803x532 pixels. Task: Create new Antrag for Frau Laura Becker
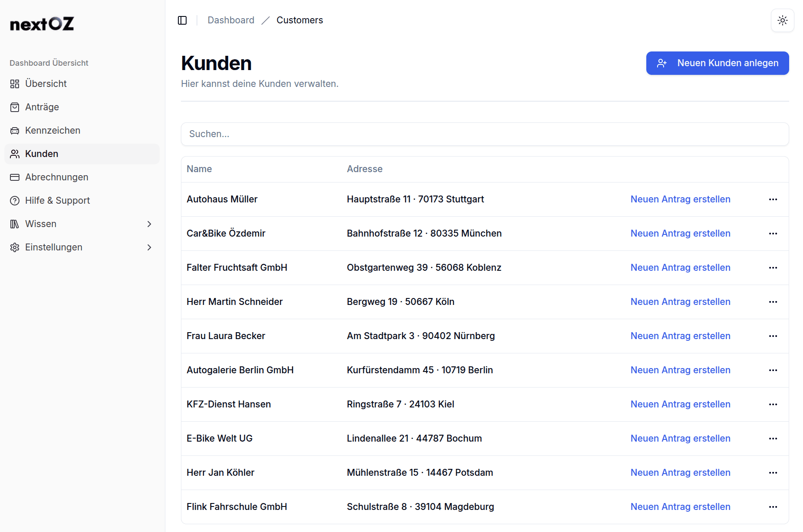[x=680, y=336]
